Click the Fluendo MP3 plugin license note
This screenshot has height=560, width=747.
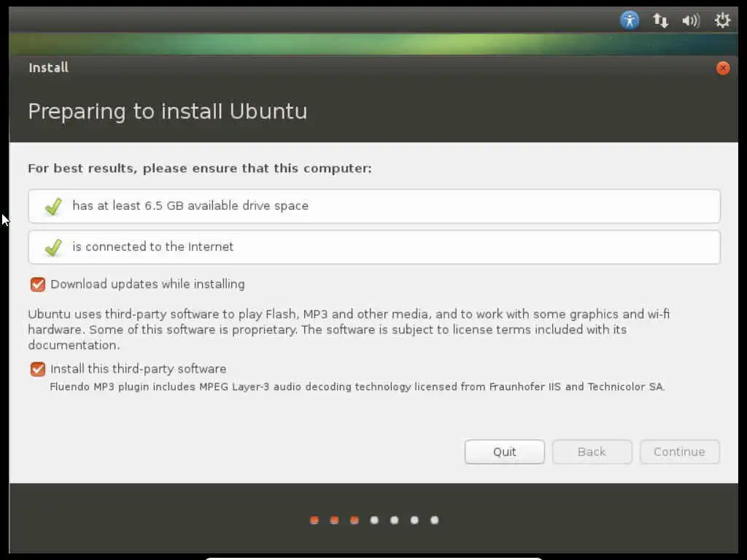[357, 386]
